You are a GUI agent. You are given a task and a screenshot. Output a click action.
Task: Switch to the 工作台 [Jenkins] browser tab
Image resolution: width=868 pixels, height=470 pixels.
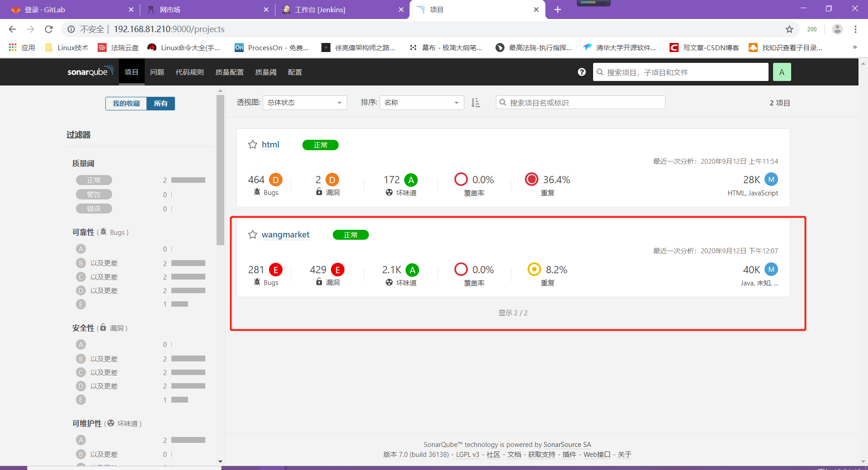341,9
